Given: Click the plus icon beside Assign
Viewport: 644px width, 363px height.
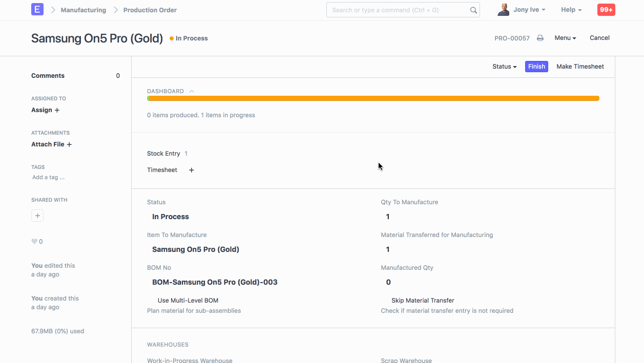Looking at the screenshot, I should point(57,110).
